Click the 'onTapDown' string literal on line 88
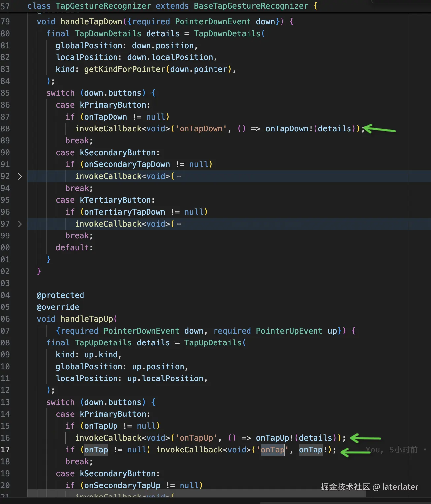The image size is (431, 504). (201, 129)
